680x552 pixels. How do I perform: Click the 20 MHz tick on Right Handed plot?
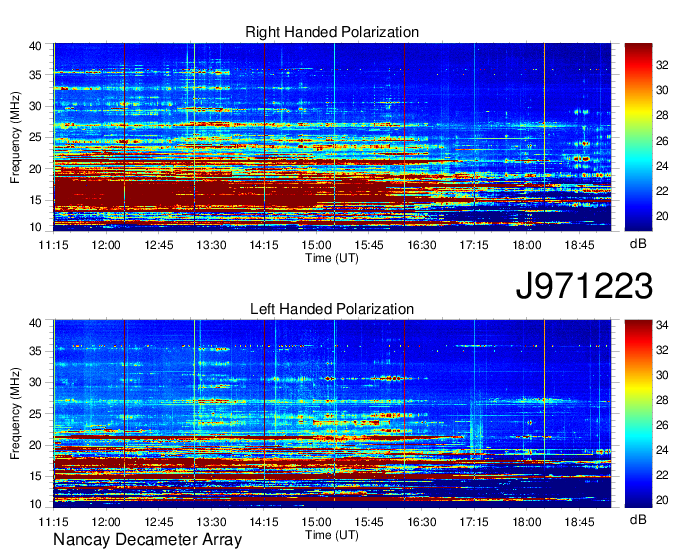(x=35, y=169)
